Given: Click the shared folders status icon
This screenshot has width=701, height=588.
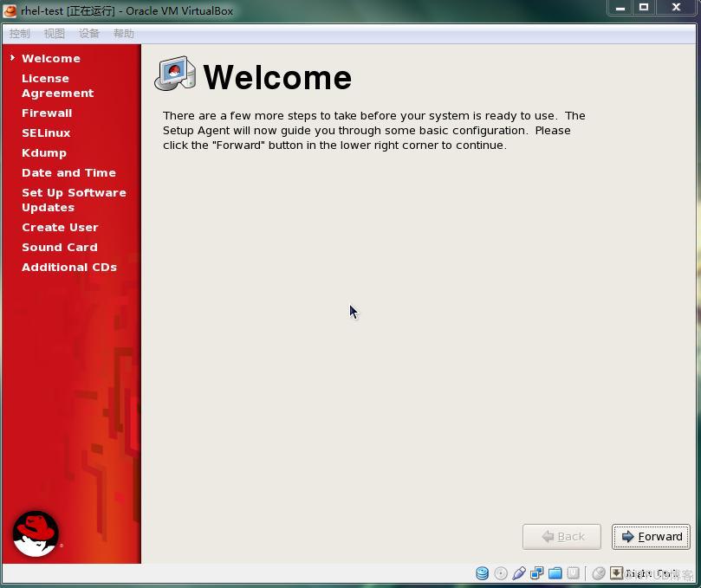Looking at the screenshot, I should point(555,573).
